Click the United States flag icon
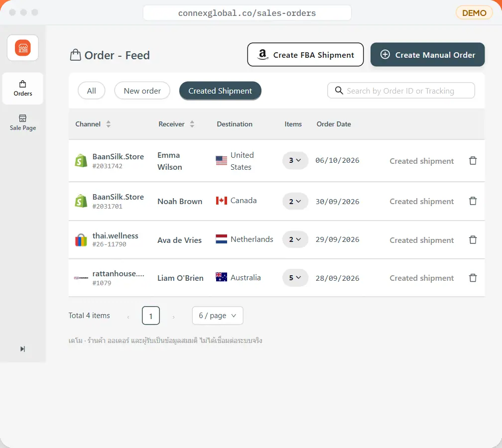The height and width of the screenshot is (448, 502). click(221, 160)
